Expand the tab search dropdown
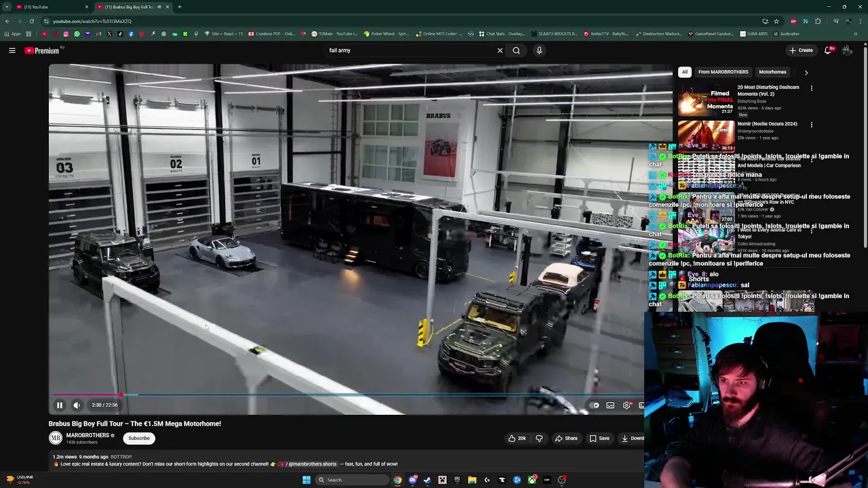The height and width of the screenshot is (488, 868). pos(7,7)
